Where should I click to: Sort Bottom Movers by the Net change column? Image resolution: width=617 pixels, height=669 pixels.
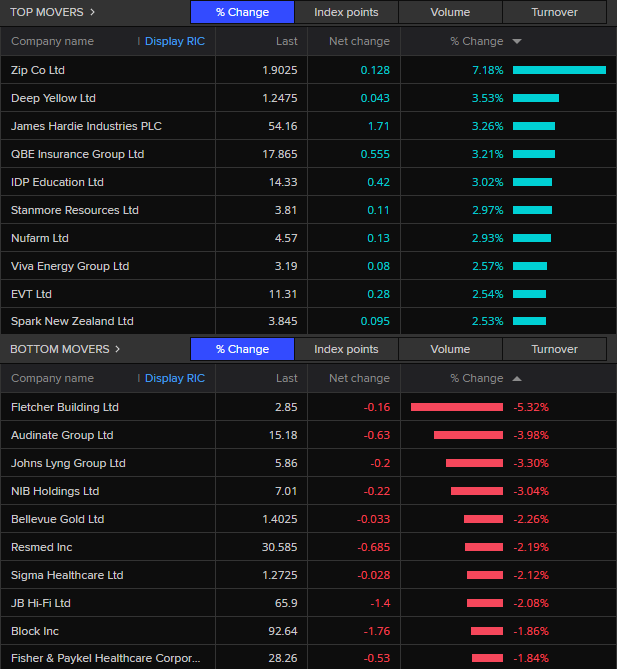point(359,378)
